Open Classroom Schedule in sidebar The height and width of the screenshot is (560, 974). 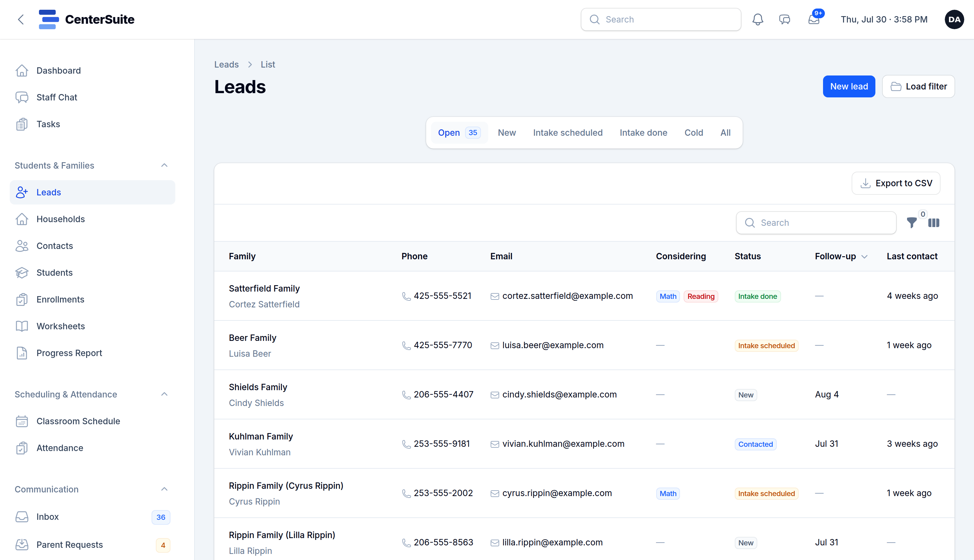coord(92,421)
